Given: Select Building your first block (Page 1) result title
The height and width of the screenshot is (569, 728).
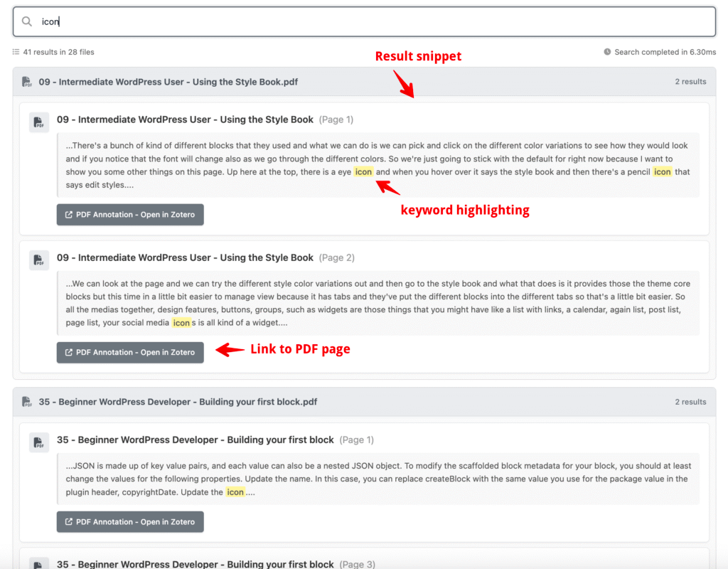Looking at the screenshot, I should click(195, 440).
